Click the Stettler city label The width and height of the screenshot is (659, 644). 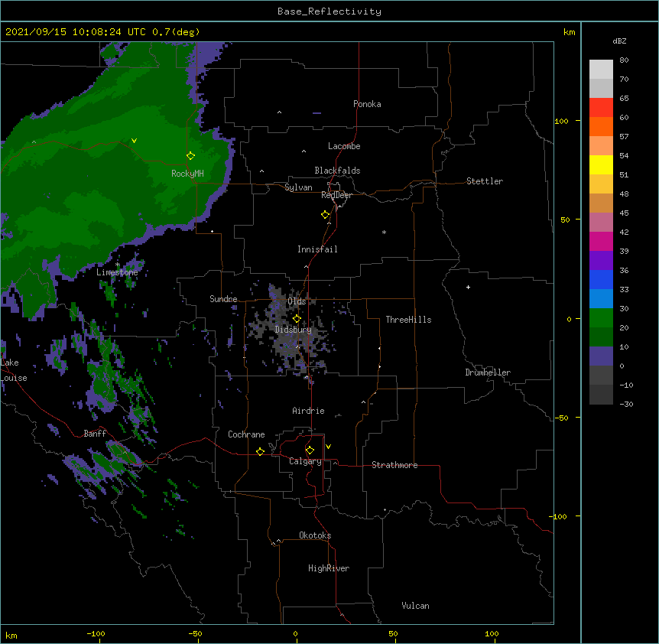pos(485,181)
